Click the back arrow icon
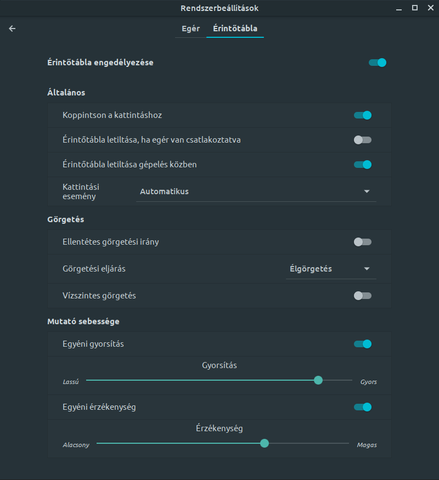 [x=12, y=29]
